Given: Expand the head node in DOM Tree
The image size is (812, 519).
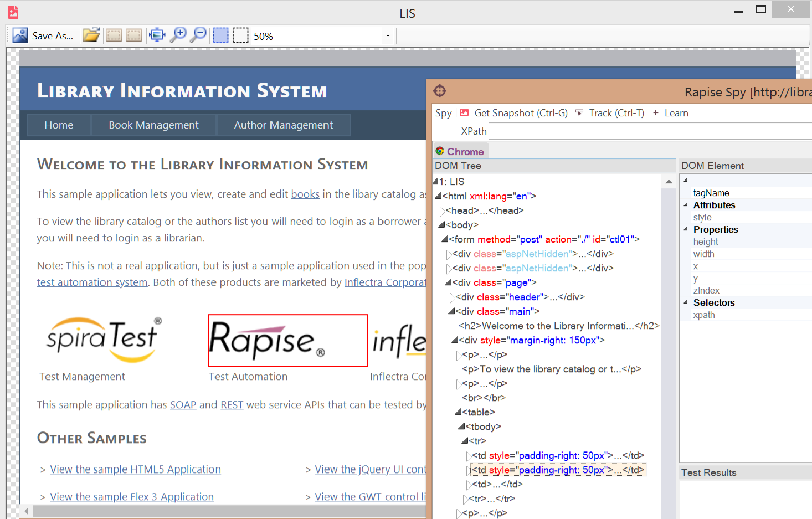Looking at the screenshot, I should (x=442, y=211).
